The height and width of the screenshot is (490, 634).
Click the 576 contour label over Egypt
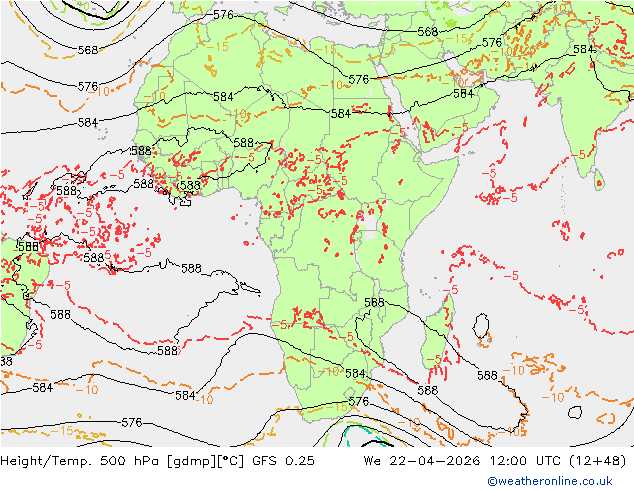[x=359, y=80]
